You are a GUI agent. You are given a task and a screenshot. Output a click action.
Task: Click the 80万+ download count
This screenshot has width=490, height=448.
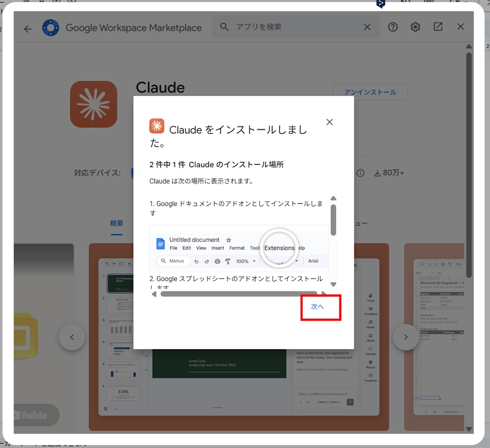(390, 173)
